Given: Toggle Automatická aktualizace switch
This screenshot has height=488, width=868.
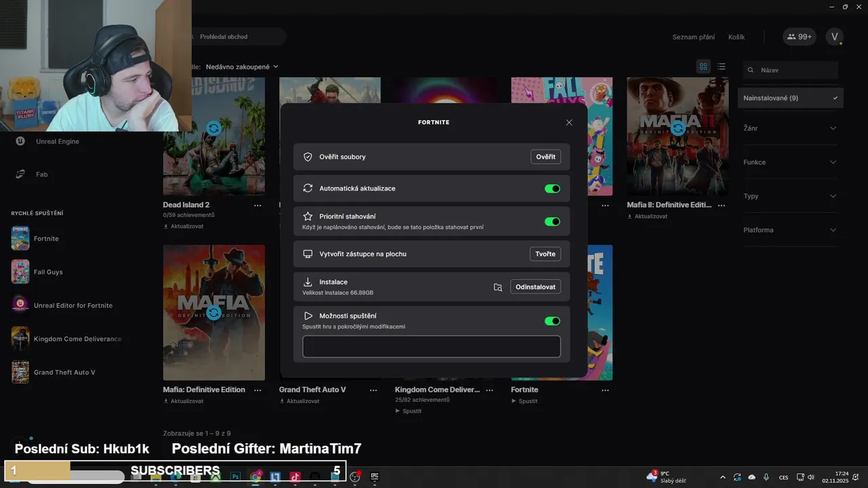Looking at the screenshot, I should click(553, 188).
